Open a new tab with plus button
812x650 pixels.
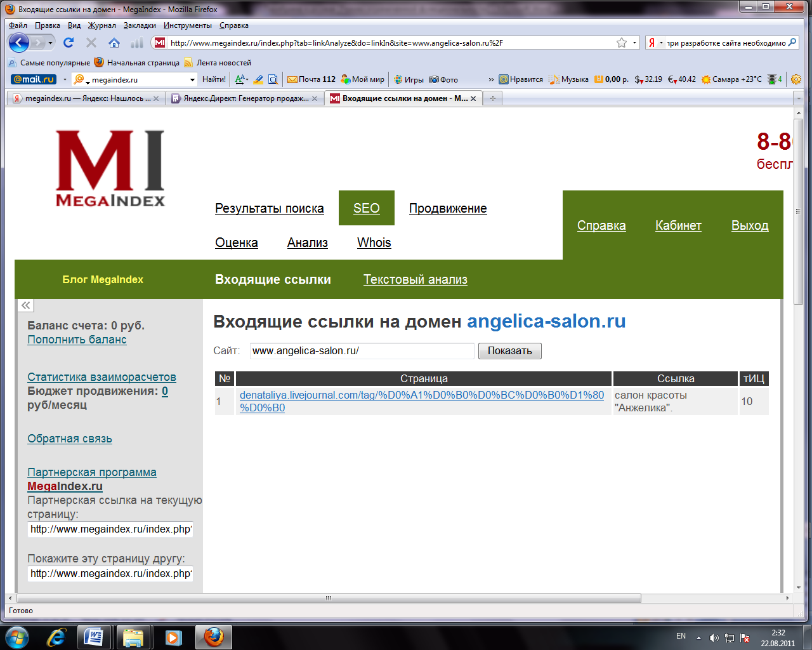(492, 98)
